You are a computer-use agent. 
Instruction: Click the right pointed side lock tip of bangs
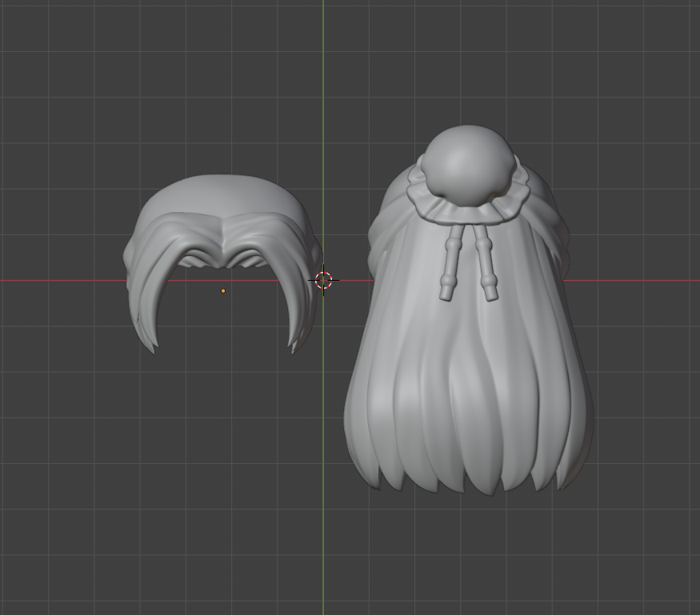pos(294,344)
